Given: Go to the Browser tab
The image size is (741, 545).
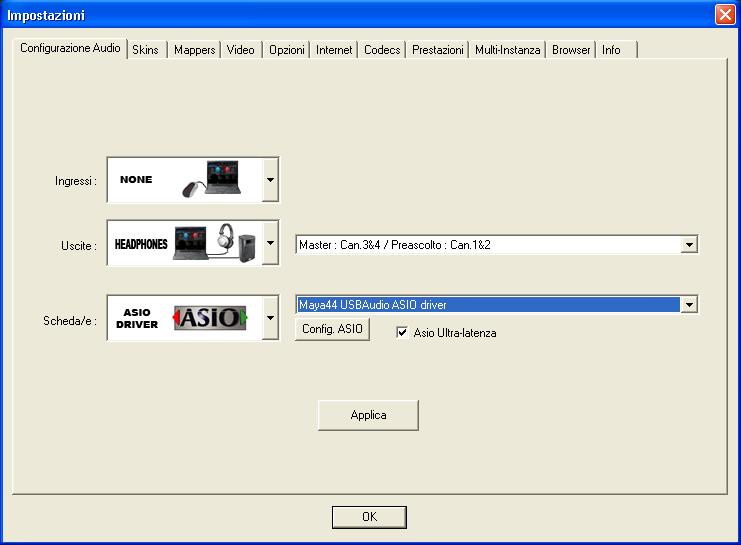Looking at the screenshot, I should pyautogui.click(x=571, y=50).
